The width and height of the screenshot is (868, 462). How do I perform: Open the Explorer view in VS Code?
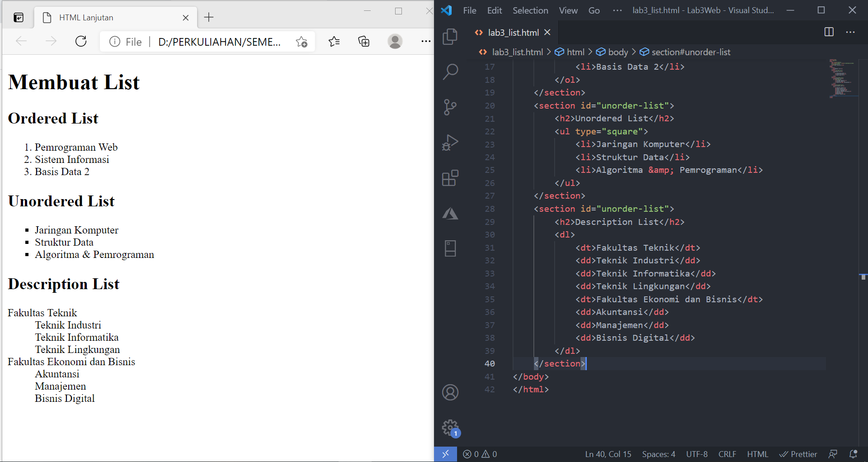click(450, 37)
